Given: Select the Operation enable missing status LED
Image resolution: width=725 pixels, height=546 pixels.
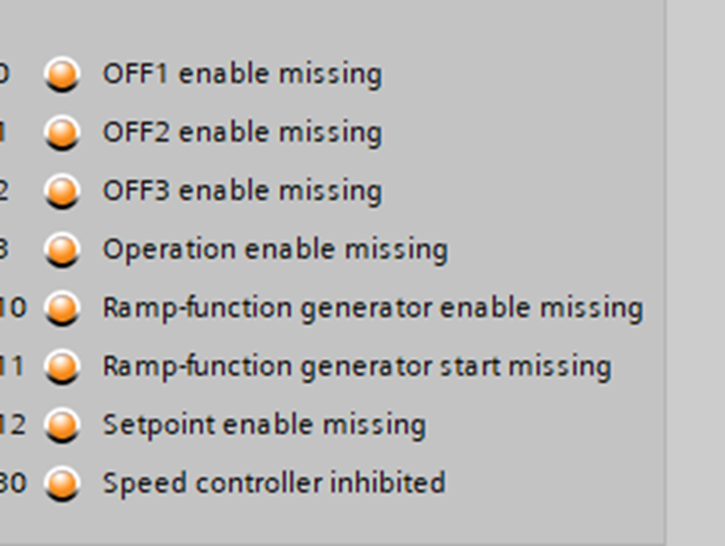Looking at the screenshot, I should pyautogui.click(x=62, y=249).
